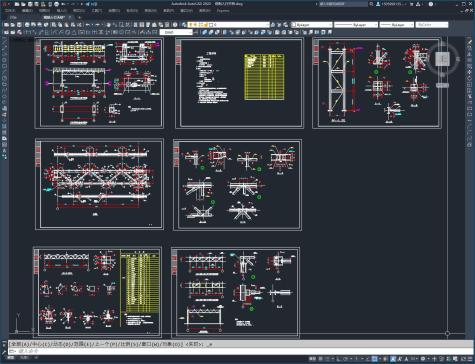Click Undo arrow in the quick access bar
This screenshot has width=475, height=364.
click(x=63, y=4)
